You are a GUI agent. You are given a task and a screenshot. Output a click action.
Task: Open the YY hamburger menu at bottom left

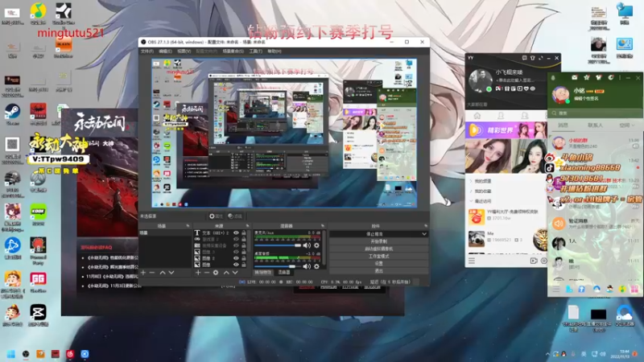tap(472, 261)
